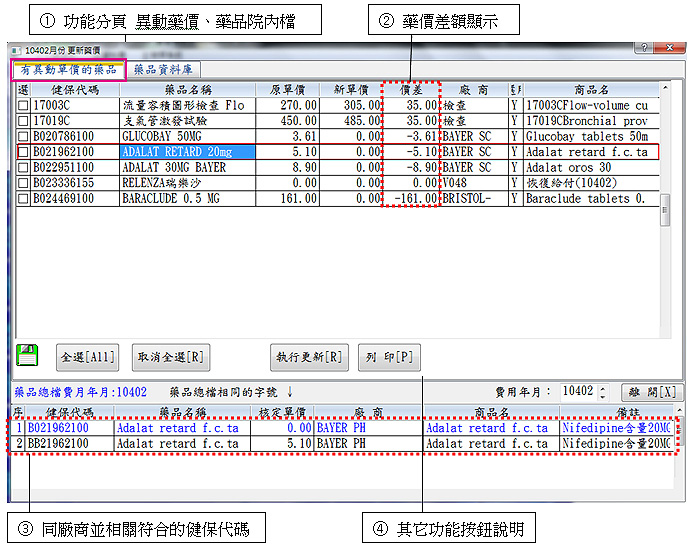Check the box for row 17003C
Screen dimensions: 695x547
tap(24, 105)
